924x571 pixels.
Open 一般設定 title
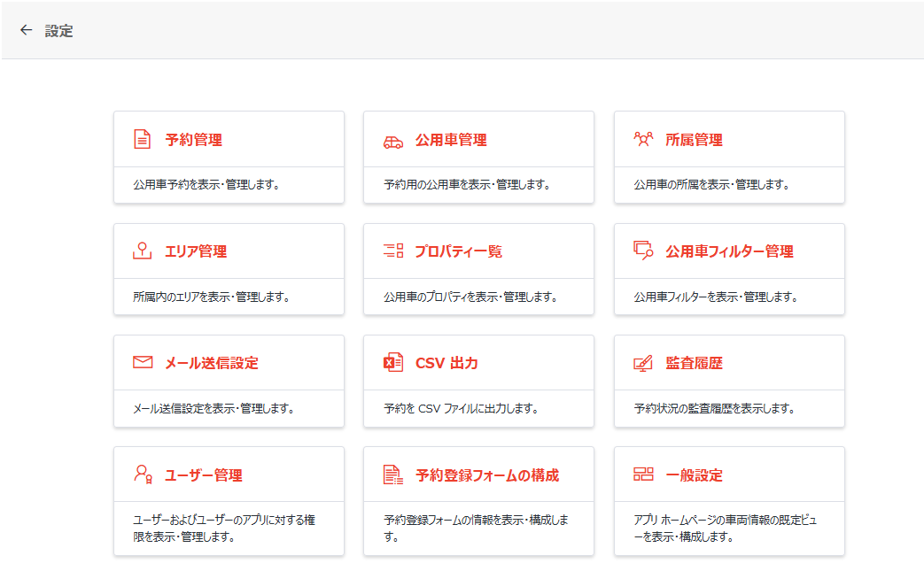[x=695, y=475]
